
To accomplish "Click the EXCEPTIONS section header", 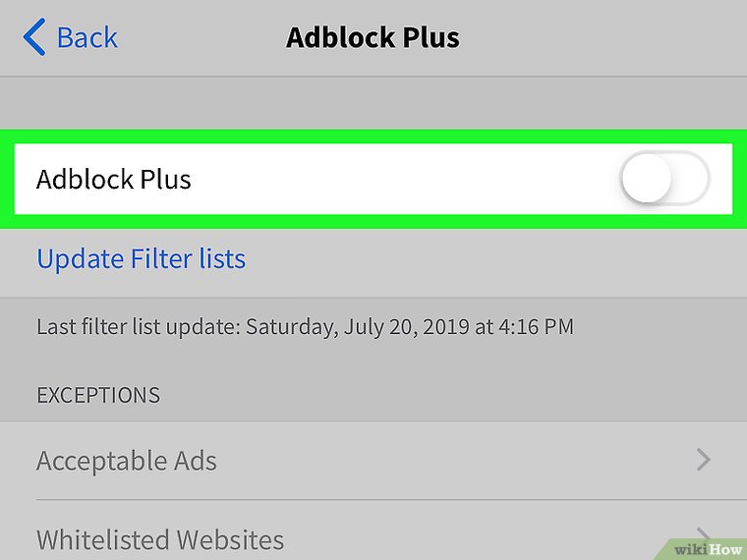I will (x=98, y=395).
